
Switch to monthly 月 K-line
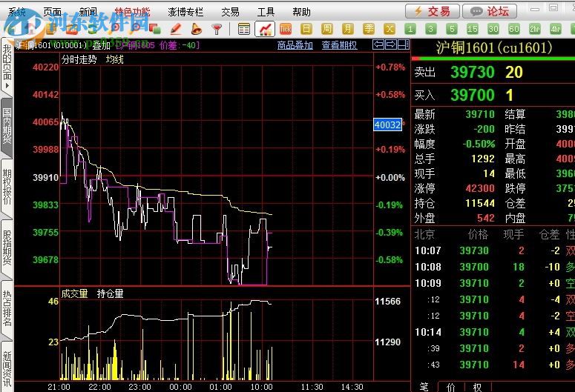pyautogui.click(x=347, y=29)
